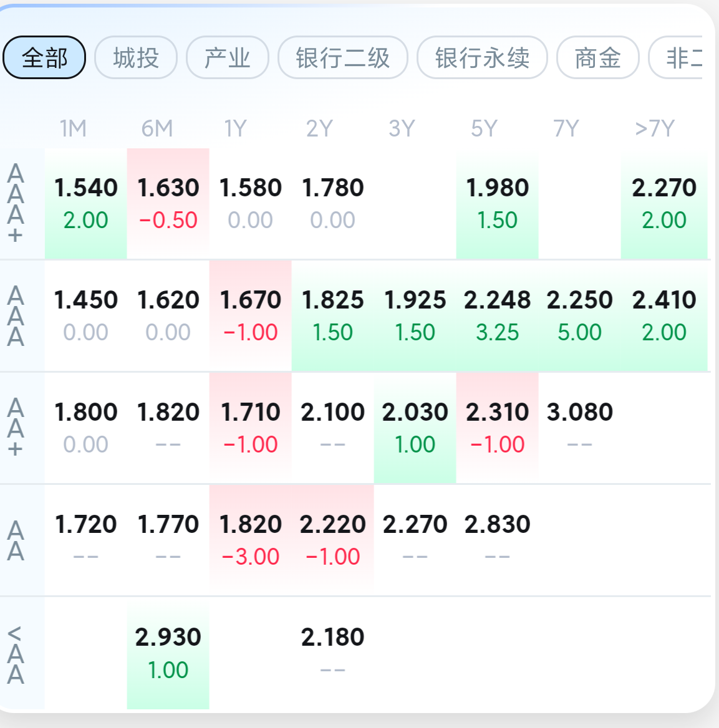Open AAA 7Y cell showing 2.250
The height and width of the screenshot is (728, 719).
[x=580, y=315]
